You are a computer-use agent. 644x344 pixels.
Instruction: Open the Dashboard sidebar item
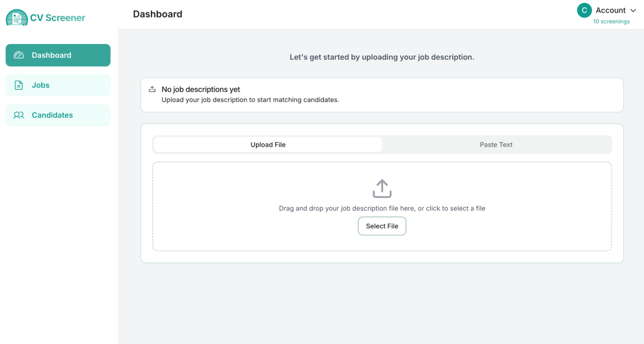[x=58, y=55]
